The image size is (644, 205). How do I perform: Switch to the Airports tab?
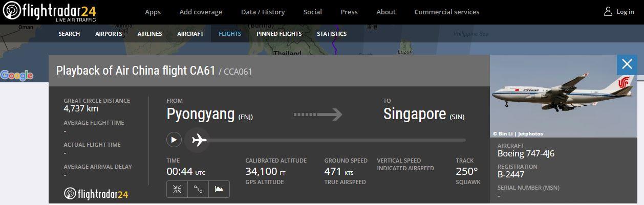(109, 34)
